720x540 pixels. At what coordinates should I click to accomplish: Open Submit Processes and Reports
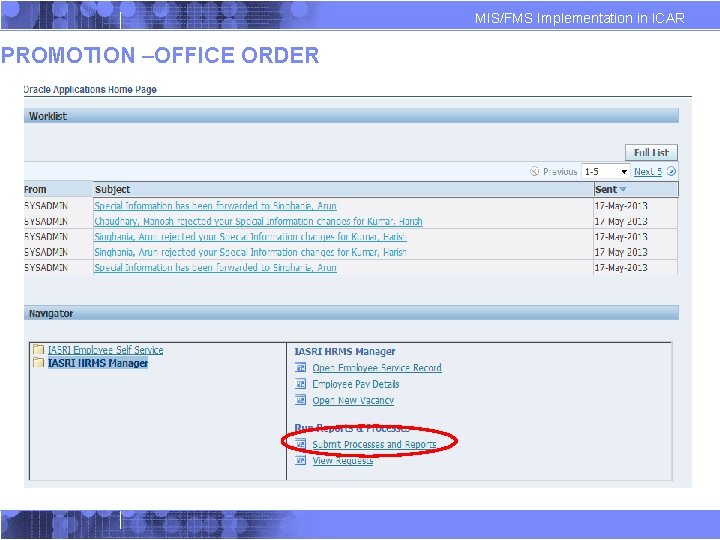click(374, 444)
